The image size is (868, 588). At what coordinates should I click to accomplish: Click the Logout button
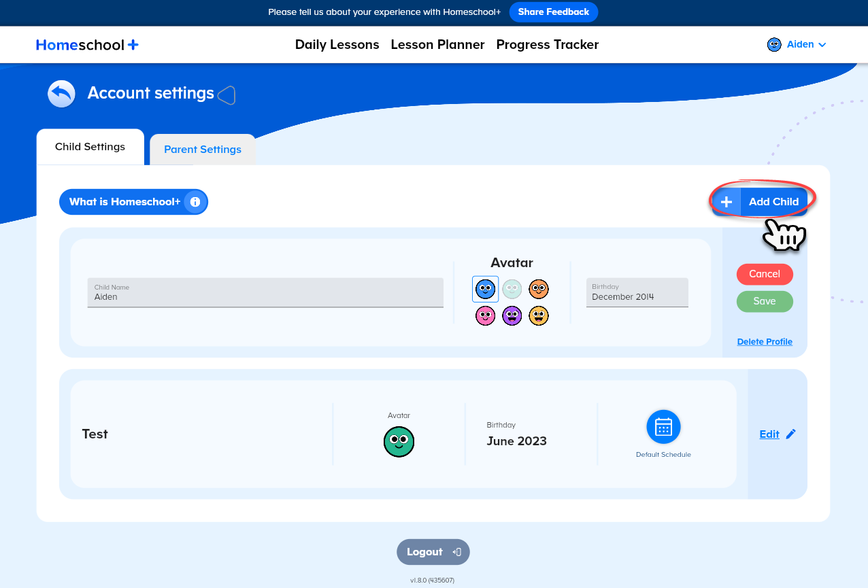point(433,552)
